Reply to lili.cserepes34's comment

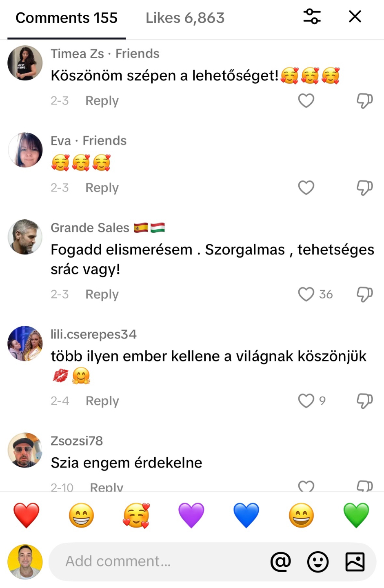tap(102, 401)
